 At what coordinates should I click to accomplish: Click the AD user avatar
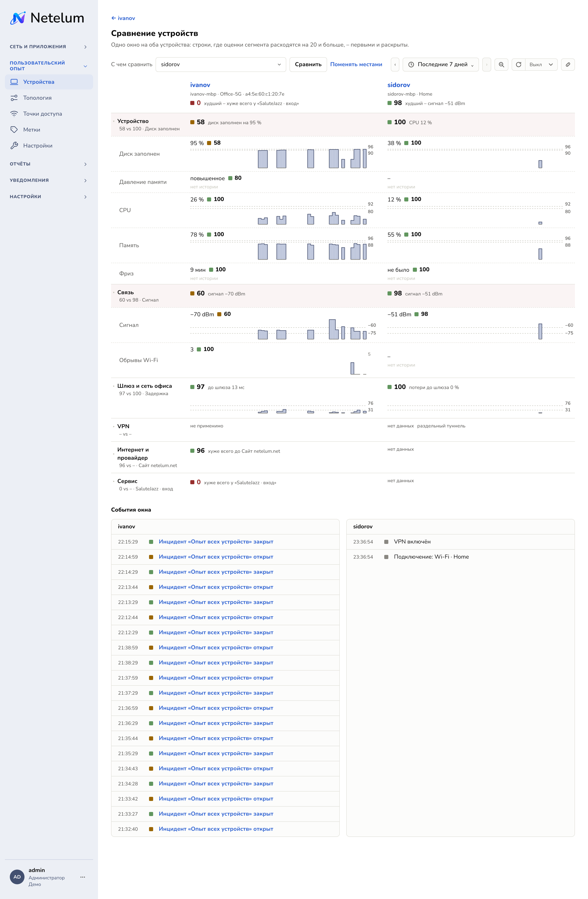click(x=17, y=877)
